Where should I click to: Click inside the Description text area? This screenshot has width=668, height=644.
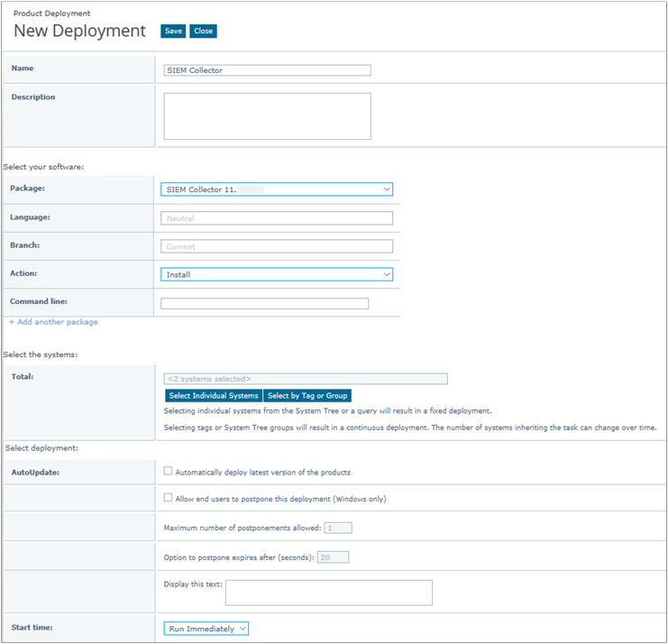(267, 116)
